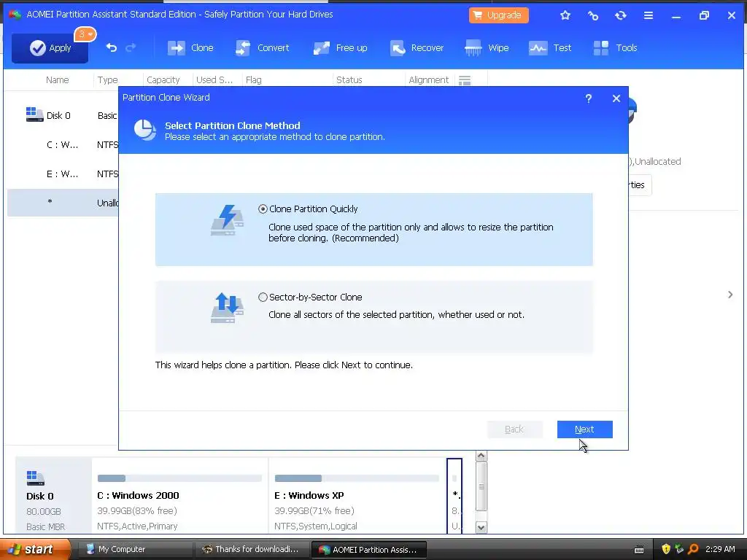Click the refresh icon in title bar
The image size is (747, 560).
point(620,15)
